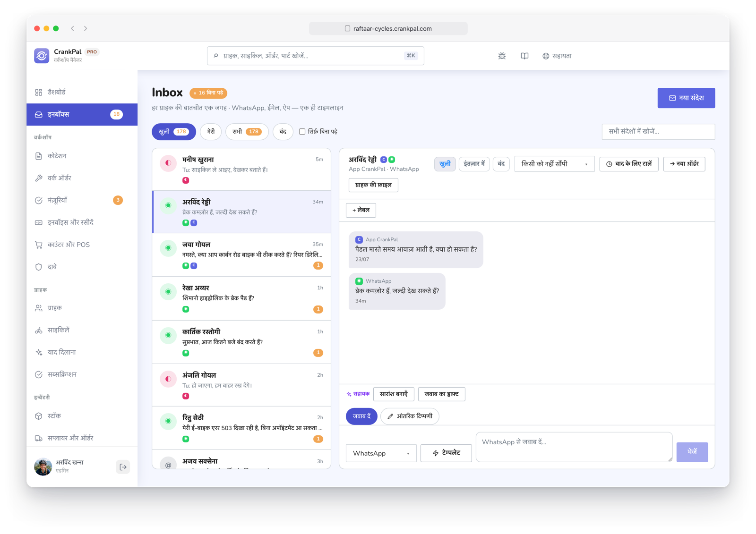Click the browser back arrow
This screenshot has height=534, width=756.
73,28
